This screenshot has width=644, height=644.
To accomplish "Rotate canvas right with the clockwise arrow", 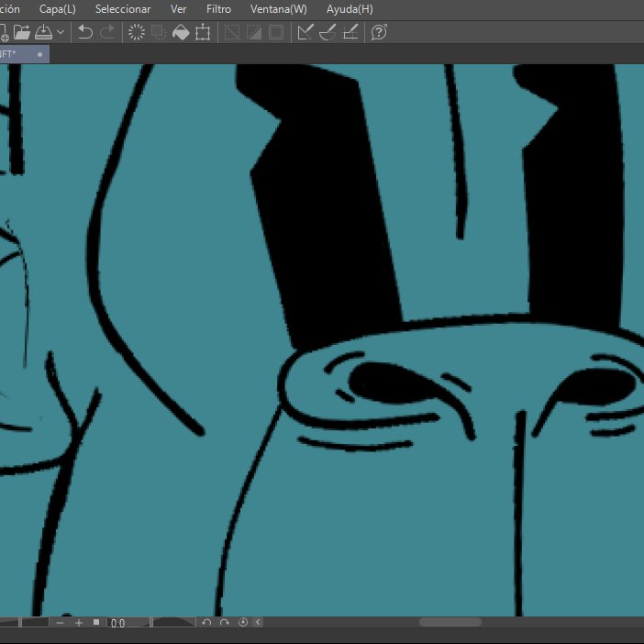I will coord(225,623).
